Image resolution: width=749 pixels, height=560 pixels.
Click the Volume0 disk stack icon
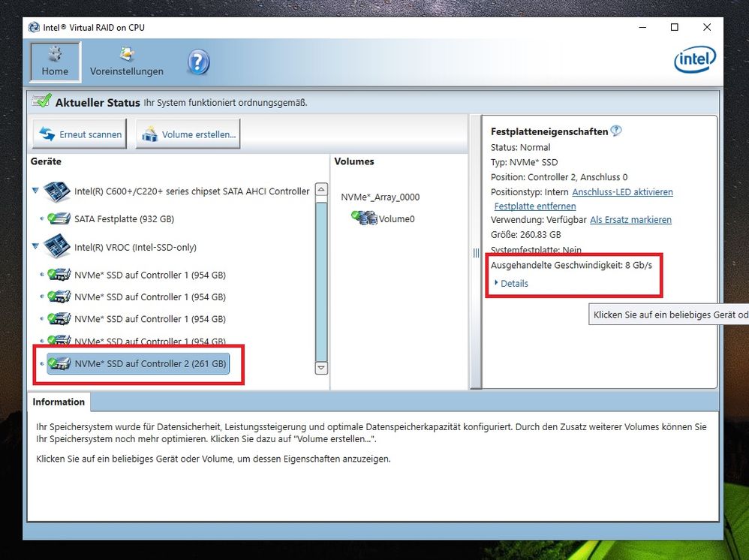365,218
